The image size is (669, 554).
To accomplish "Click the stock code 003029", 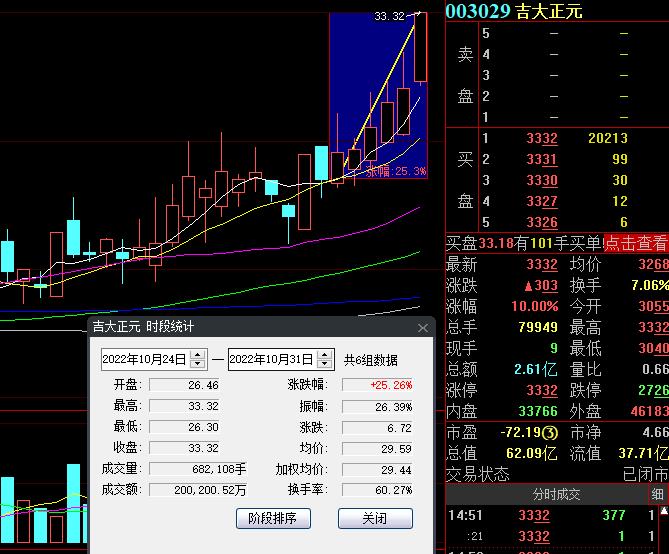I will pyautogui.click(x=477, y=12).
